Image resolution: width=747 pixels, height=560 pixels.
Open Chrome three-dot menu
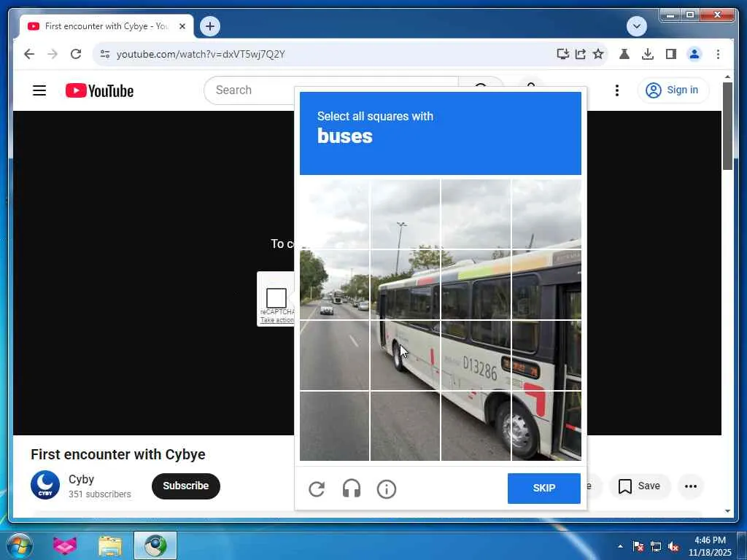pos(718,54)
